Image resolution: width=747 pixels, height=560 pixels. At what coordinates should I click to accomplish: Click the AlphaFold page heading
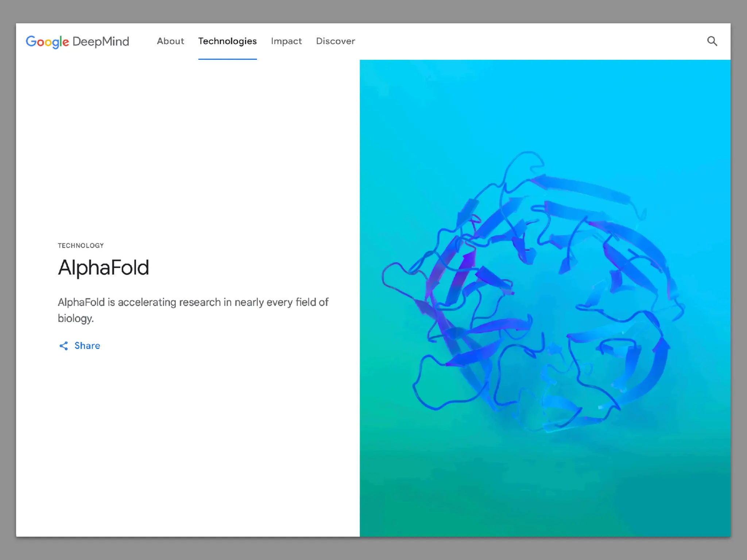click(x=104, y=268)
